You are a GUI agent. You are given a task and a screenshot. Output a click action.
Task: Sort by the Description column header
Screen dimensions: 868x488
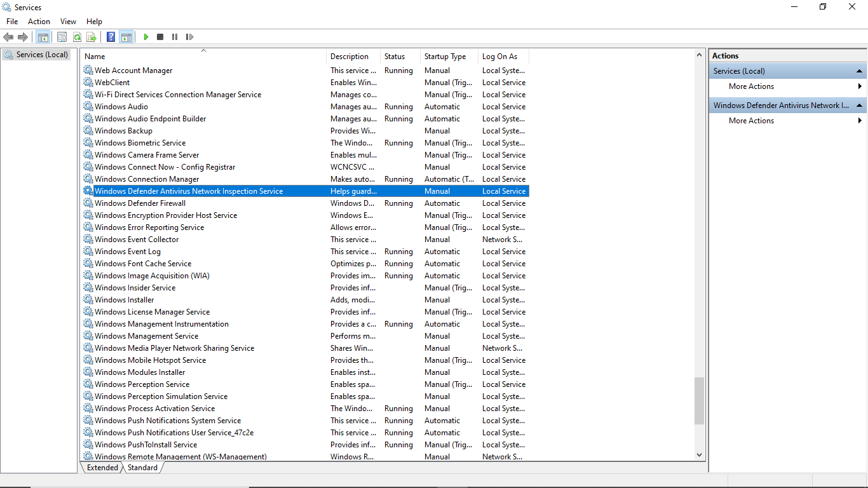[353, 57]
